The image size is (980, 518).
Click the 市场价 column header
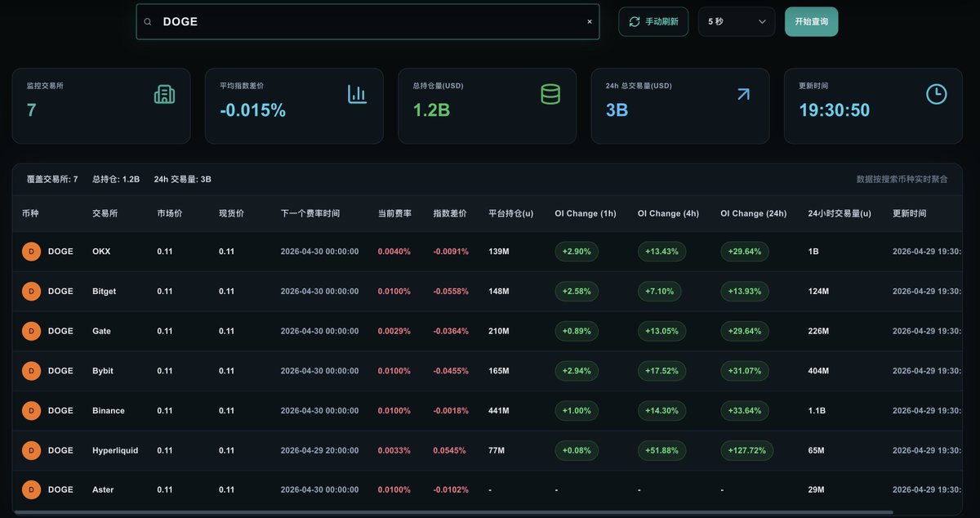click(170, 213)
